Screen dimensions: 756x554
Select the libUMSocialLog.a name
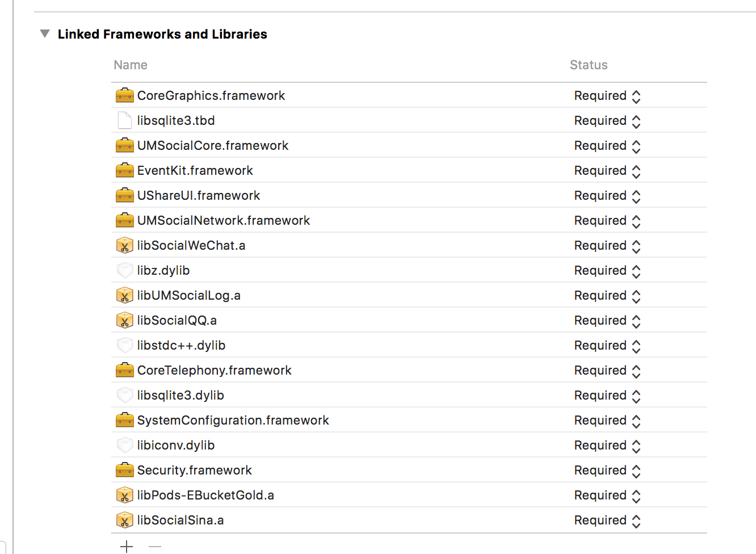[x=189, y=295]
